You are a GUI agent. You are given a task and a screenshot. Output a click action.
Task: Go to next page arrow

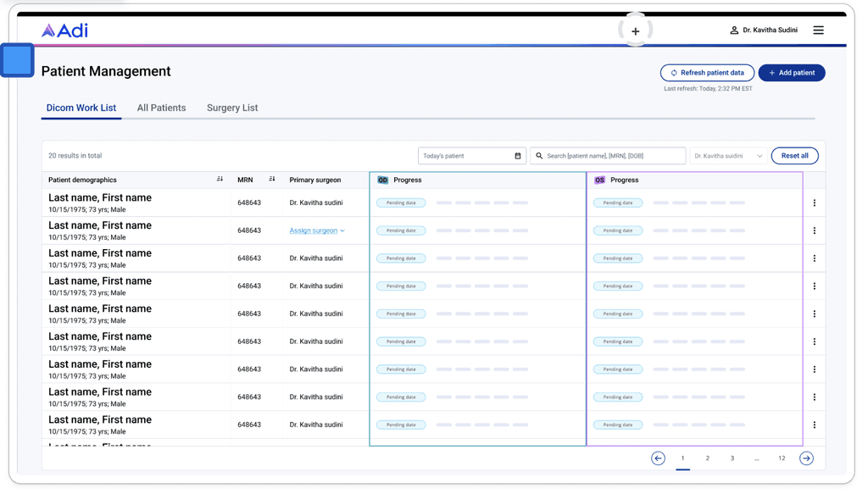[807, 458]
